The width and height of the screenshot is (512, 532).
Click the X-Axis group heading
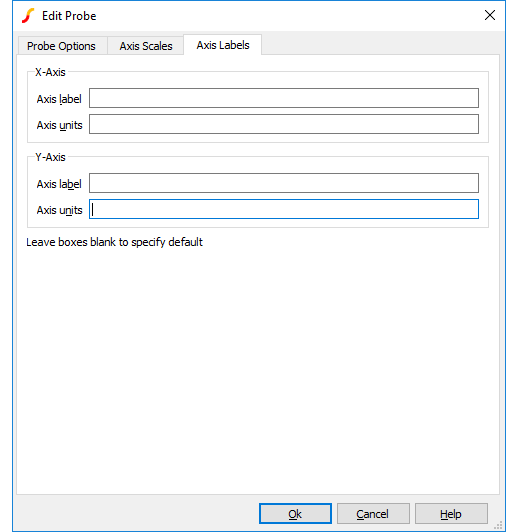[50, 72]
